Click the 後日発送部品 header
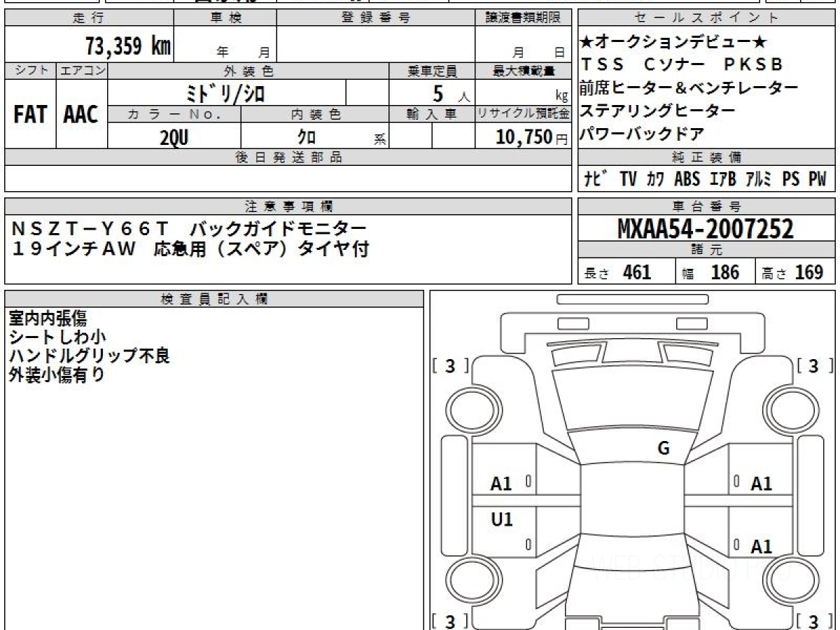Viewport: 840px width, 630px height. (288, 157)
